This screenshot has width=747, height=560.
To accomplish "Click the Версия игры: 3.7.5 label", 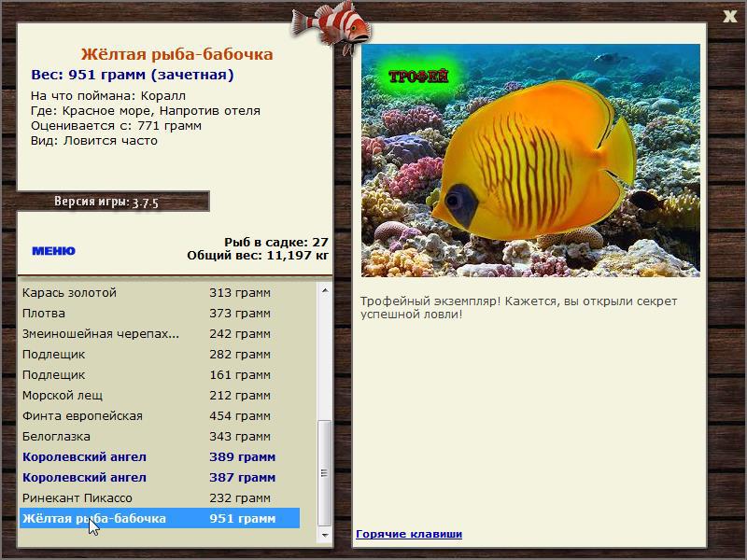I will (x=106, y=202).
